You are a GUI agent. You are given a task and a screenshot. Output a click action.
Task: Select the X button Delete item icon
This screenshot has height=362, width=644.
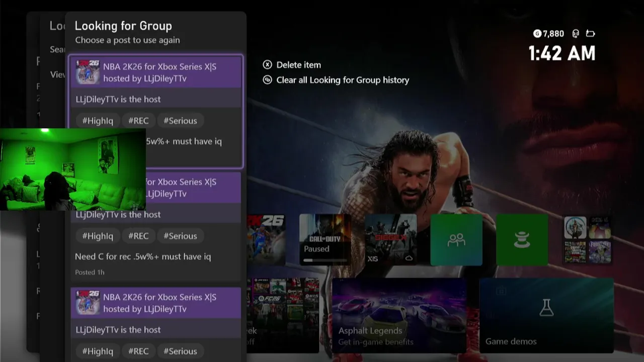(267, 65)
